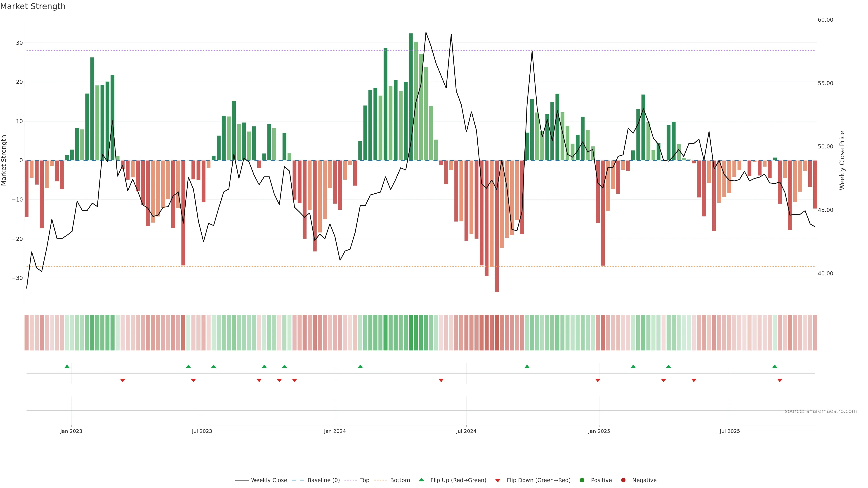Click the first green flip-up marker near Jan 2023
Screen dimensions: 868x488
point(67,366)
